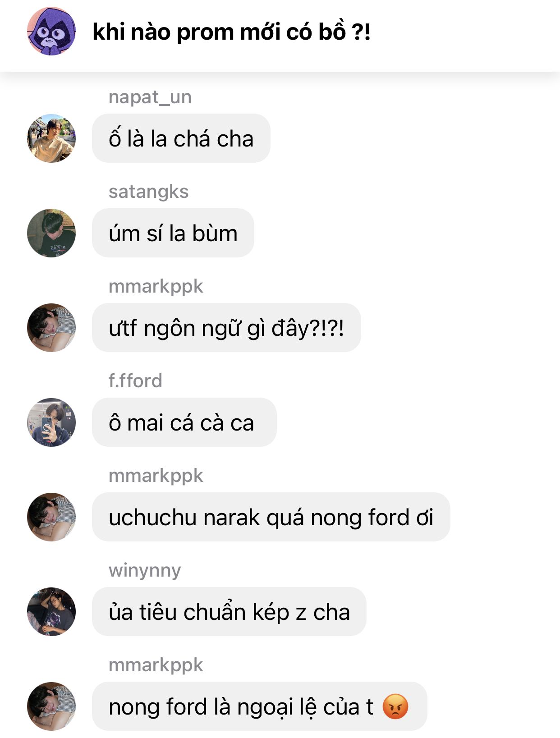Click the napat_un username label
560x738 pixels.
click(150, 97)
